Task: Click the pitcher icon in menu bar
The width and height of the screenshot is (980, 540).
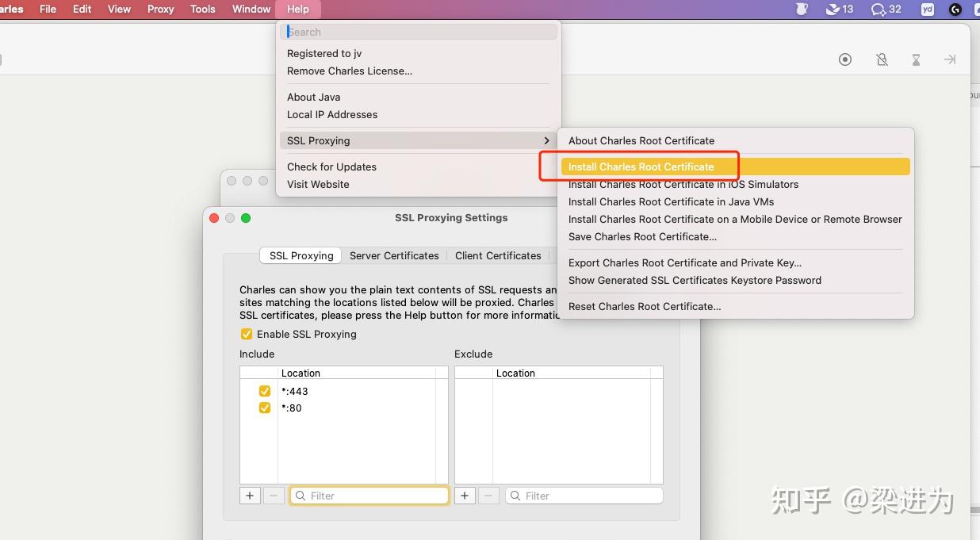Action: pos(802,10)
